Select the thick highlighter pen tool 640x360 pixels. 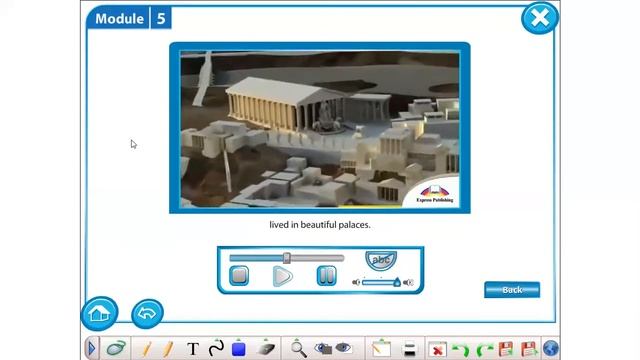pos(168,349)
